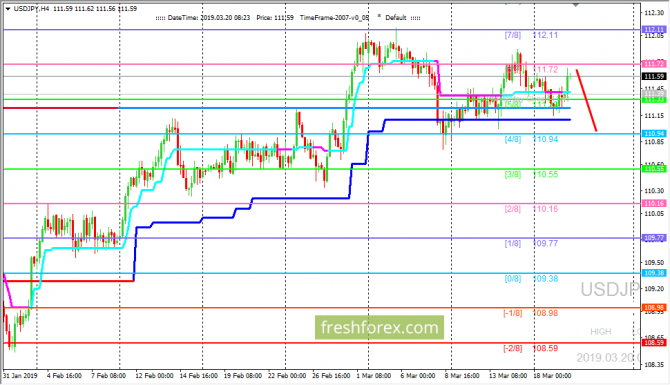The height and width of the screenshot is (385, 670).
Task: Click the [7/8] 112.11 Murrey level label
Action: [531, 35]
